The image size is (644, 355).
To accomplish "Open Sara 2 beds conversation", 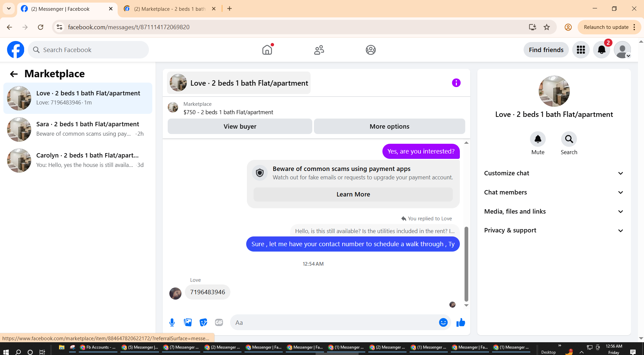I will point(78,129).
